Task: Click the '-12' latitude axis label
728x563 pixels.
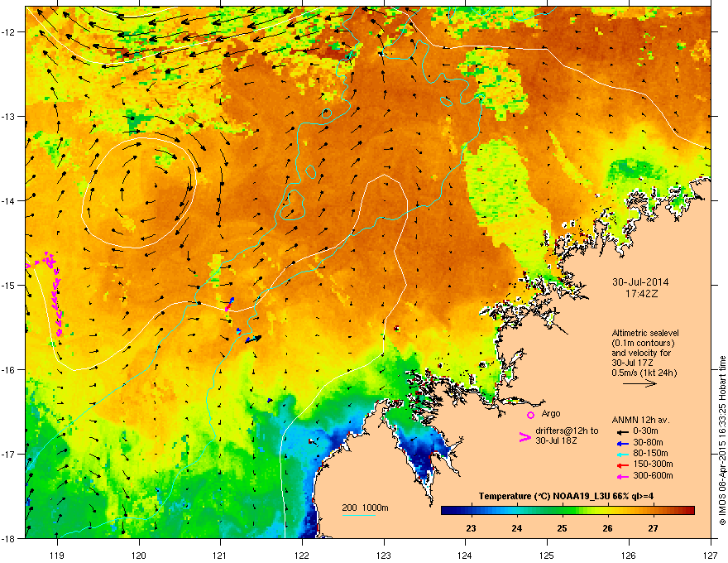Action: 10,32
